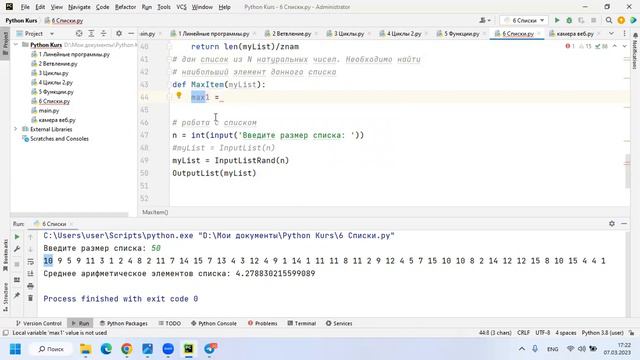Change CRLF line separator in status bar
The height and width of the screenshot is (360, 640).
point(523,333)
